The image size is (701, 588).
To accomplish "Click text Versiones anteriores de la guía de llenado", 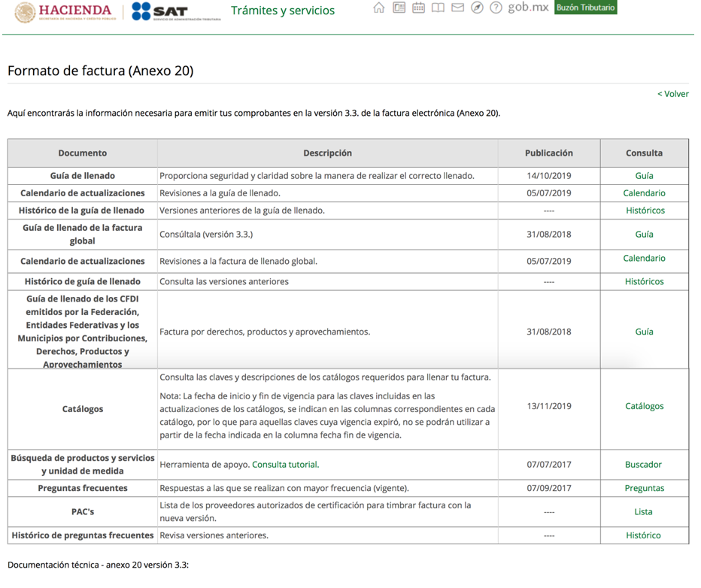I will pos(242,211).
